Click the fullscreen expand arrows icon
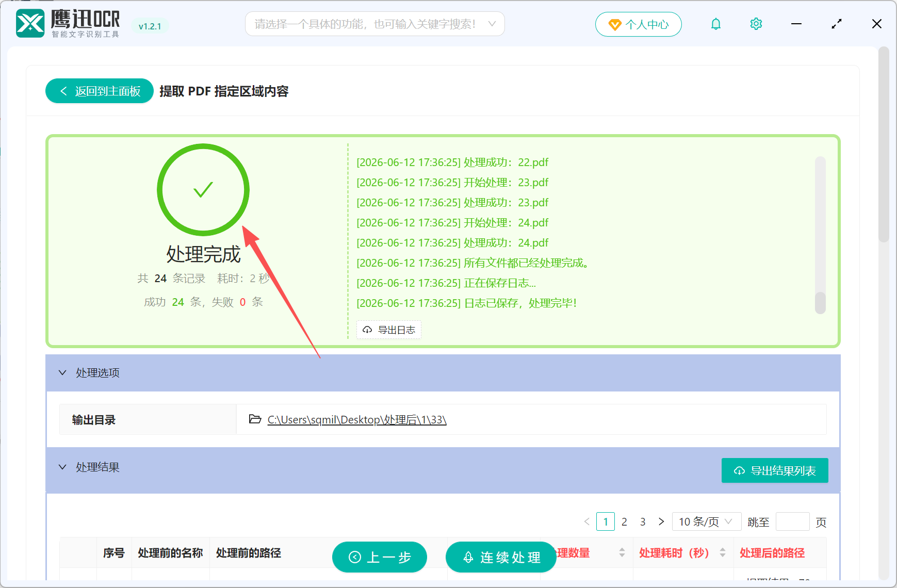Screen dimensions: 897x588 pyautogui.click(x=837, y=24)
